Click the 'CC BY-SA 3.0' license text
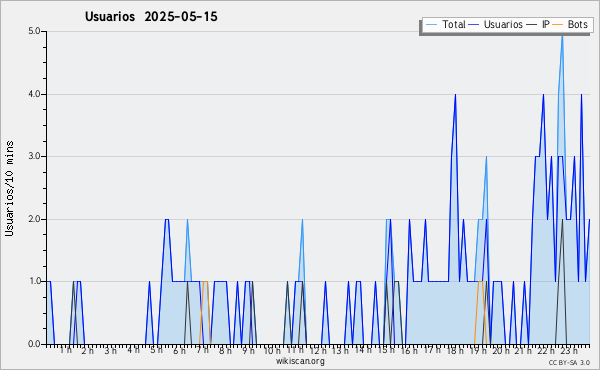 click(x=569, y=363)
